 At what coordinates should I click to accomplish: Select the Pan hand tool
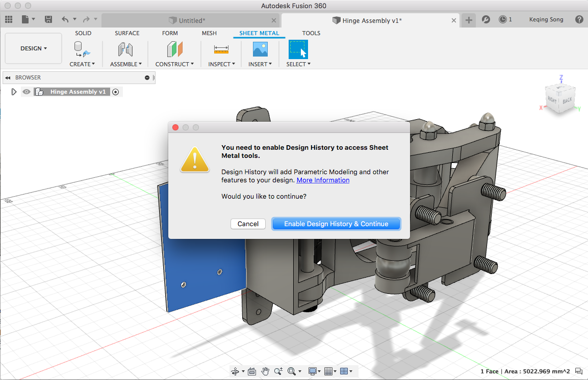[265, 371]
